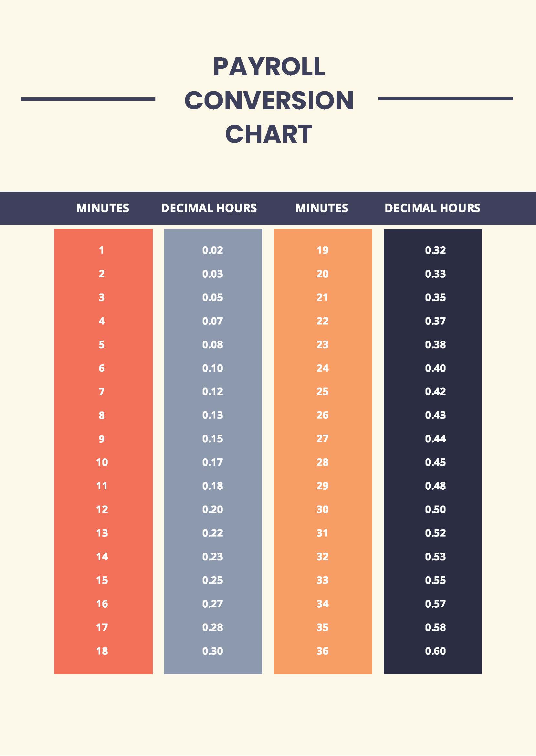Click the second MINUTES column header

322,208
